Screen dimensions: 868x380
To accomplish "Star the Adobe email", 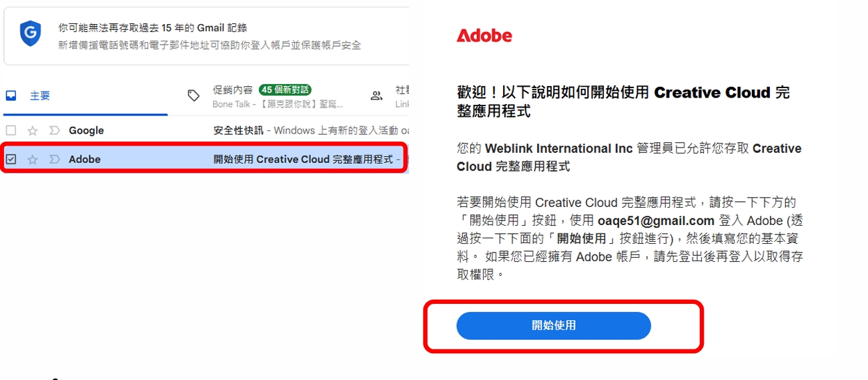I will point(32,159).
